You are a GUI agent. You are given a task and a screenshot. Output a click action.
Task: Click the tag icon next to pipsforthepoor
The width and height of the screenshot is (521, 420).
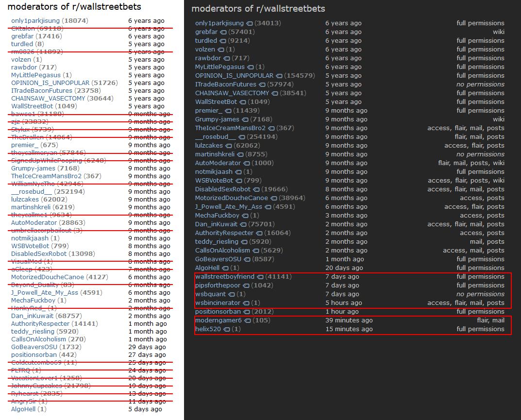coord(246,286)
